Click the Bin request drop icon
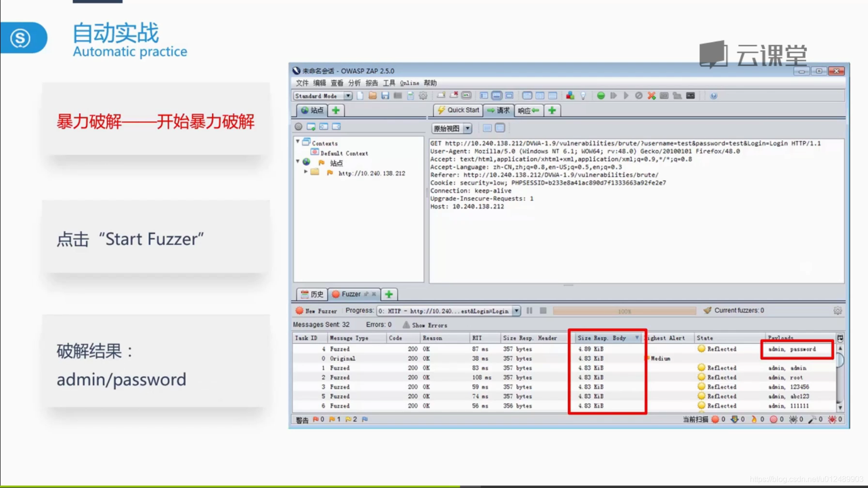Screen dimensions: 868x488 pos(638,96)
